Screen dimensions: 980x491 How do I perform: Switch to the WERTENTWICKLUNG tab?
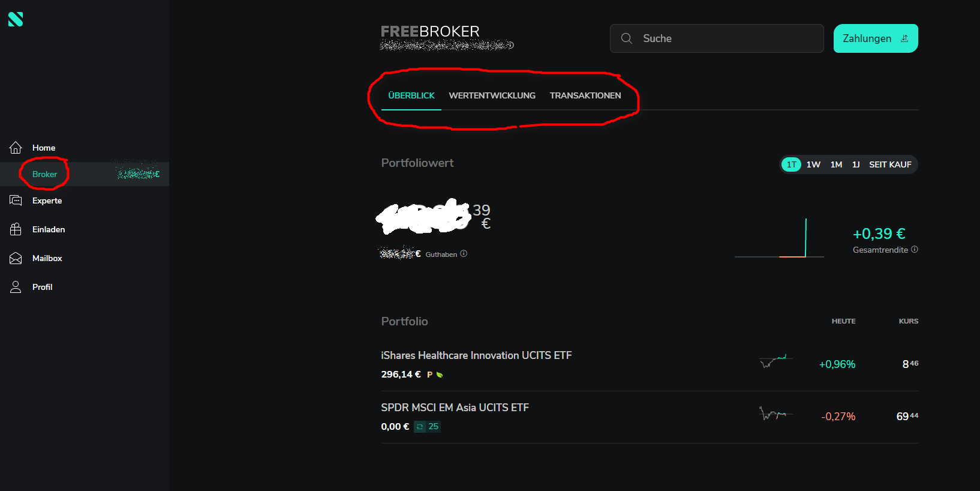pos(492,95)
